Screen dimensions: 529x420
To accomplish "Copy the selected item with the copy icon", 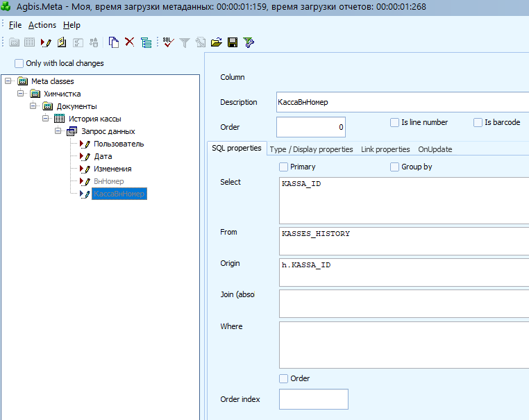I will [114, 42].
